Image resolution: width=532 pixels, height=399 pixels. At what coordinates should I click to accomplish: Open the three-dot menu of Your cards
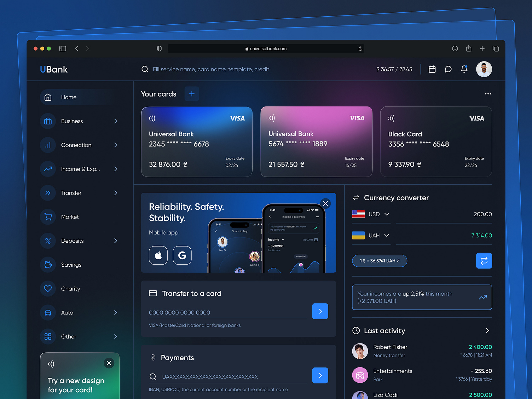click(x=488, y=94)
